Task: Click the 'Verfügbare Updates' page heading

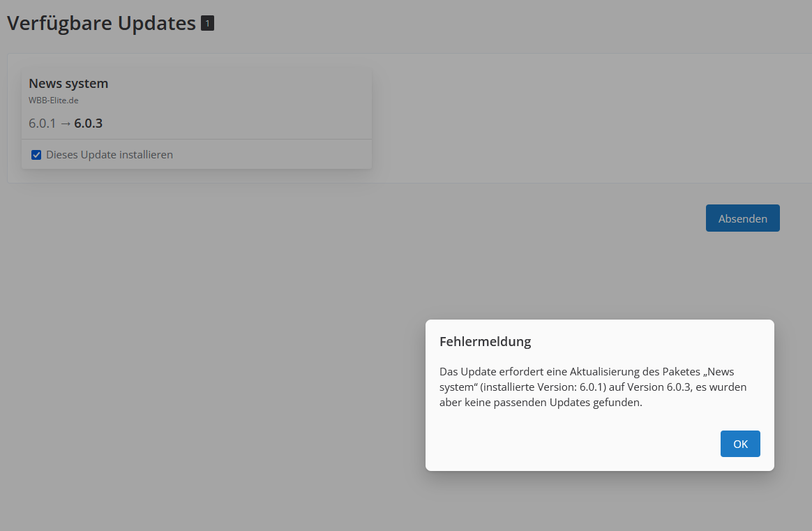Action: (101, 23)
